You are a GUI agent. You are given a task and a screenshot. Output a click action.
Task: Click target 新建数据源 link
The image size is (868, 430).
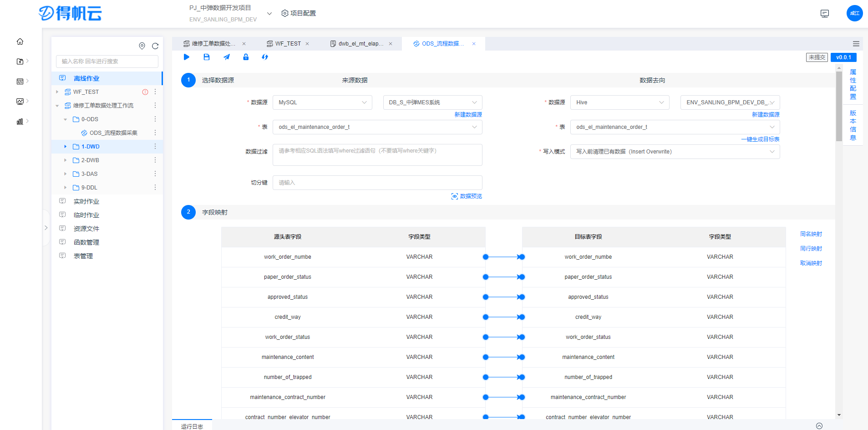(766, 115)
